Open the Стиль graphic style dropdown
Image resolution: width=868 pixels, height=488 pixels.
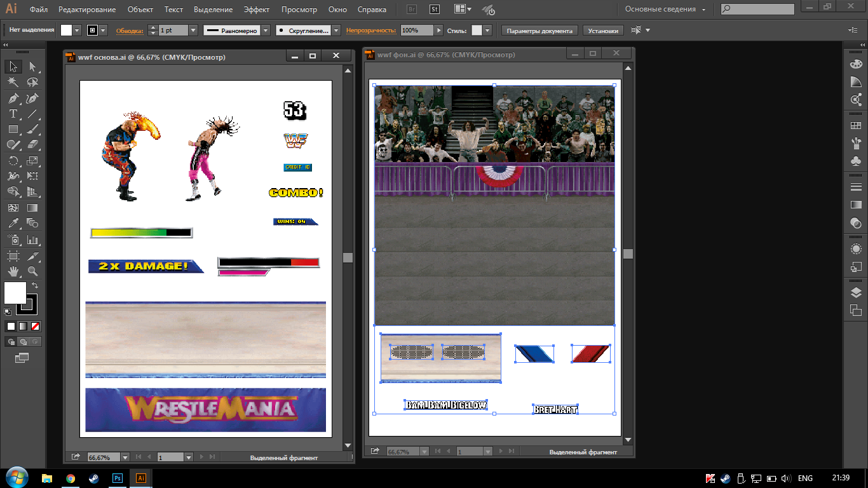tap(487, 30)
